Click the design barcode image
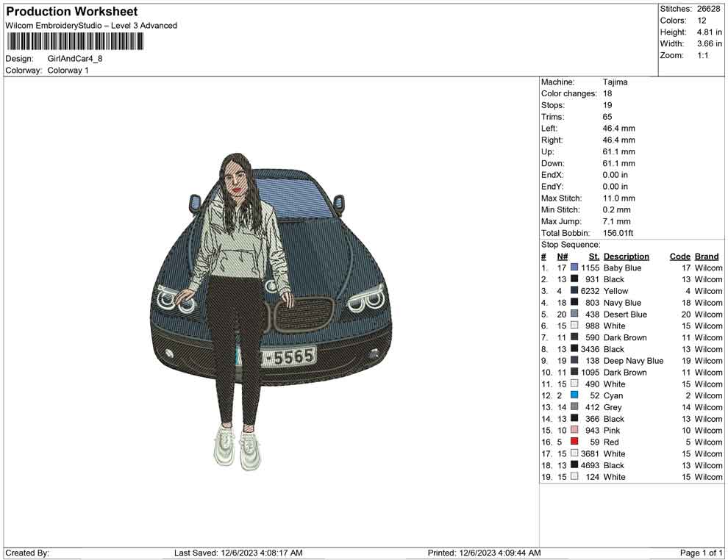 click(74, 40)
